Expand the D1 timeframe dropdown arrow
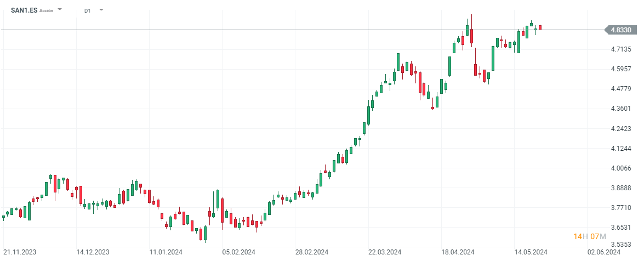The width and height of the screenshot is (644, 261). click(101, 10)
